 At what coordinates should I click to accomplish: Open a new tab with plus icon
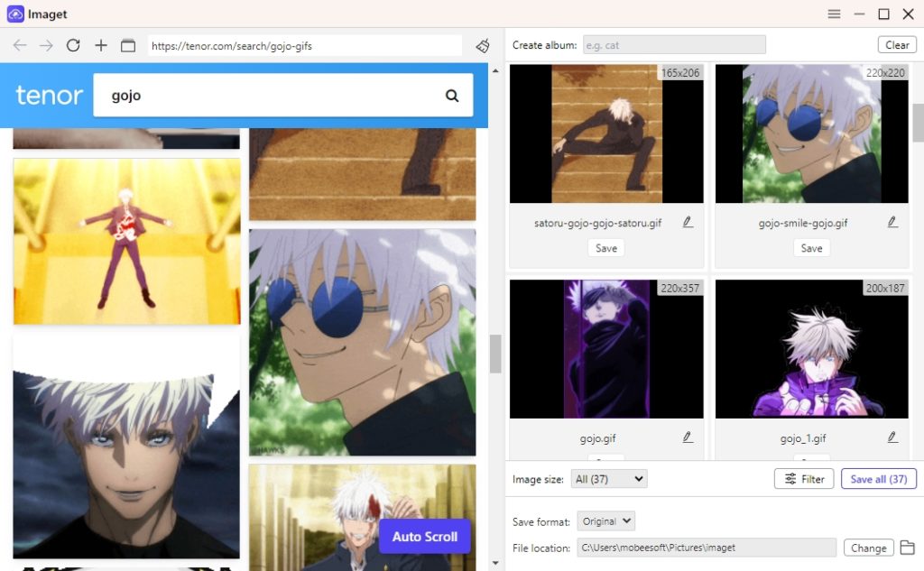coord(100,45)
